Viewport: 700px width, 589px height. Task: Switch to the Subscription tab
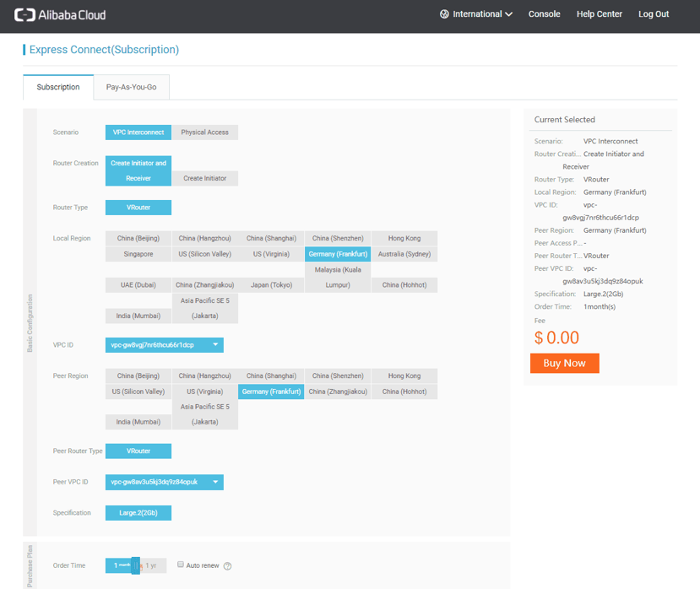(58, 87)
